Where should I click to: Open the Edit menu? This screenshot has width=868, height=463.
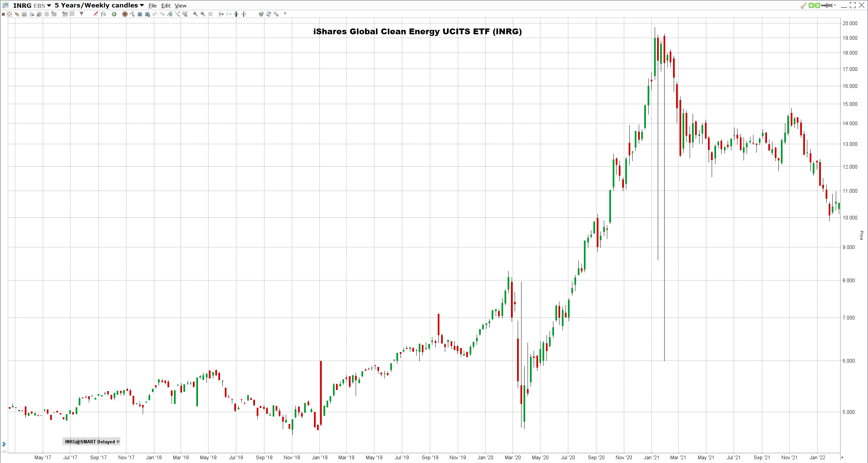coord(166,6)
